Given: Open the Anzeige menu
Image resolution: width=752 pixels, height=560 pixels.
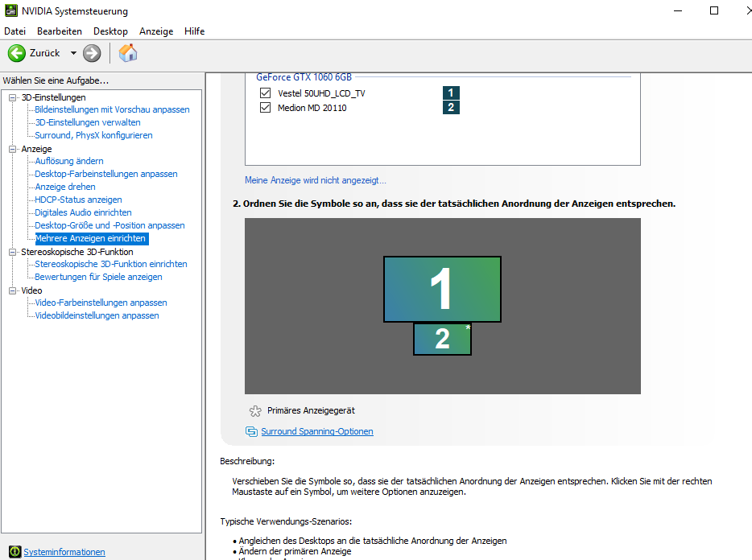Looking at the screenshot, I should coord(156,31).
